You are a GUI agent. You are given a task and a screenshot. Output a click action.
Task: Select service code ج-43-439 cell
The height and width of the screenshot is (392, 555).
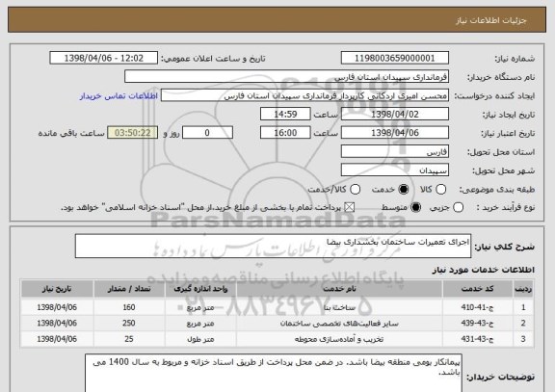(478, 323)
